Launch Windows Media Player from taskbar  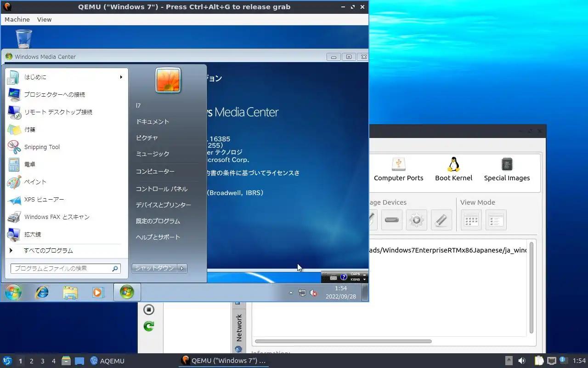click(x=98, y=293)
